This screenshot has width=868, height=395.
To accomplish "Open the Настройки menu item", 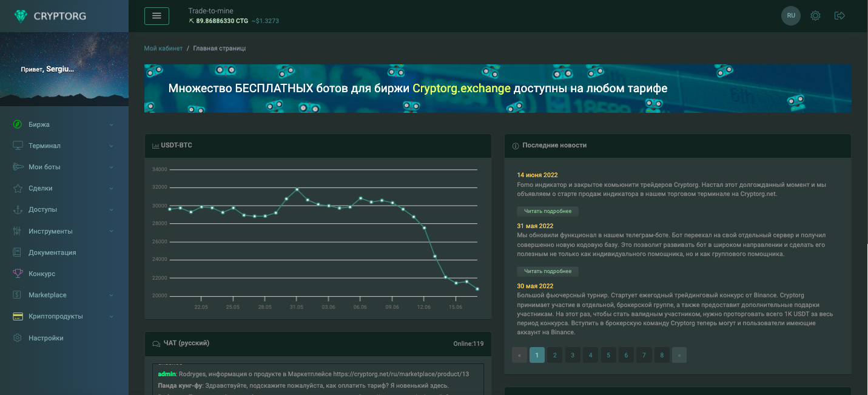I will point(45,338).
